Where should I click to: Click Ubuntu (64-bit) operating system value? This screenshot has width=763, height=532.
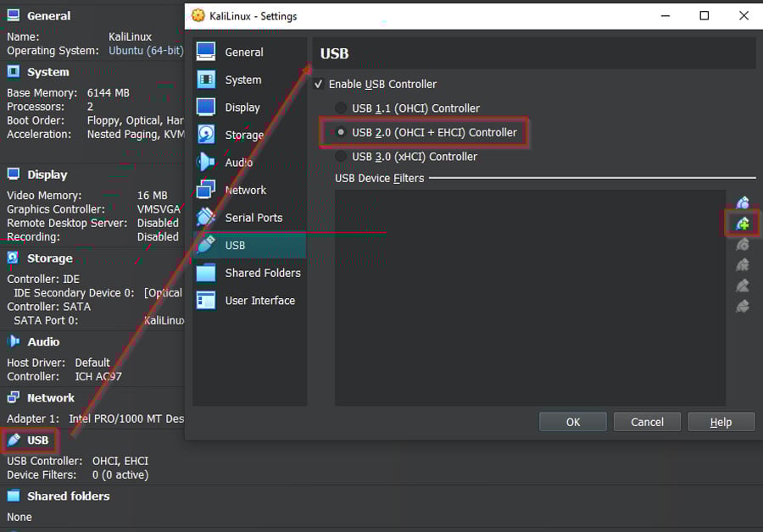(x=146, y=51)
